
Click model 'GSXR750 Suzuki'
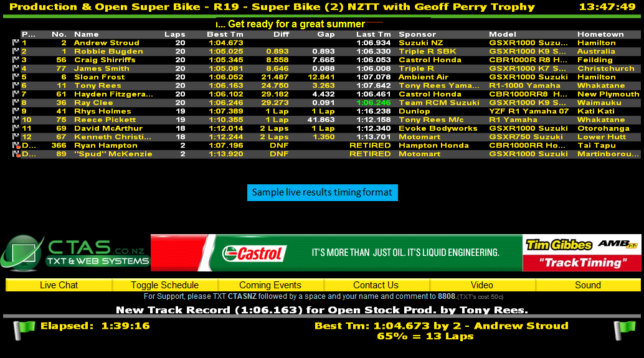(x=526, y=137)
